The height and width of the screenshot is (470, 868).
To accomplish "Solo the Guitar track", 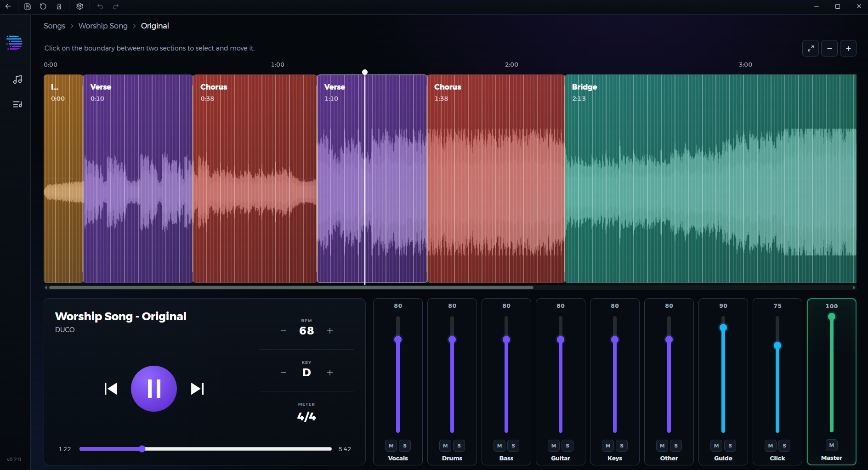I will click(x=567, y=446).
